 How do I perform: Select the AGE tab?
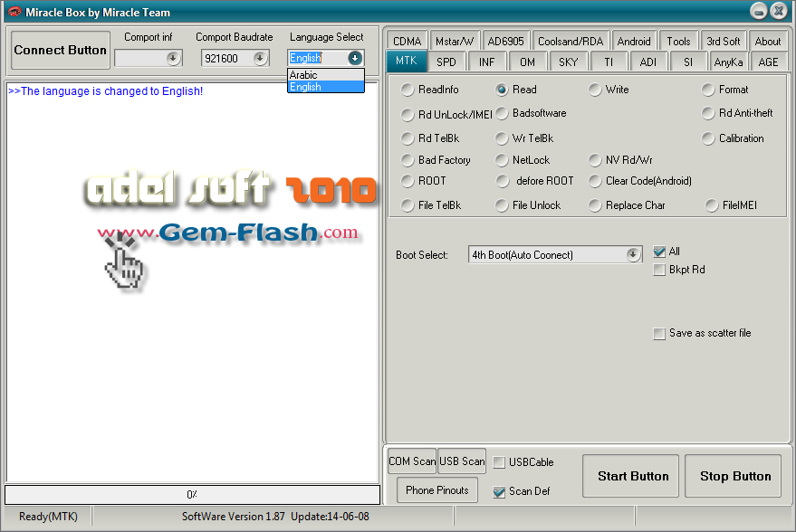(x=768, y=62)
